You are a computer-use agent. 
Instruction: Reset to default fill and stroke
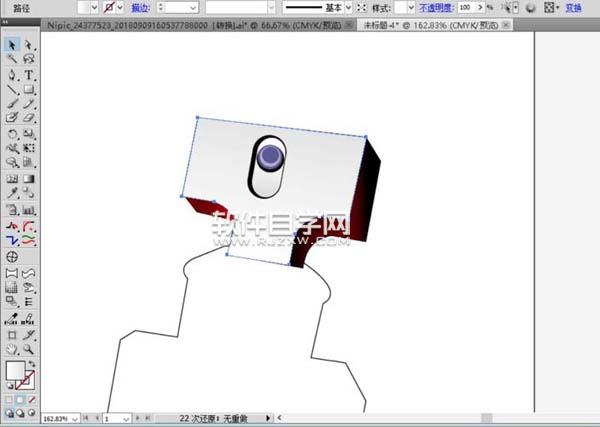coord(9,386)
